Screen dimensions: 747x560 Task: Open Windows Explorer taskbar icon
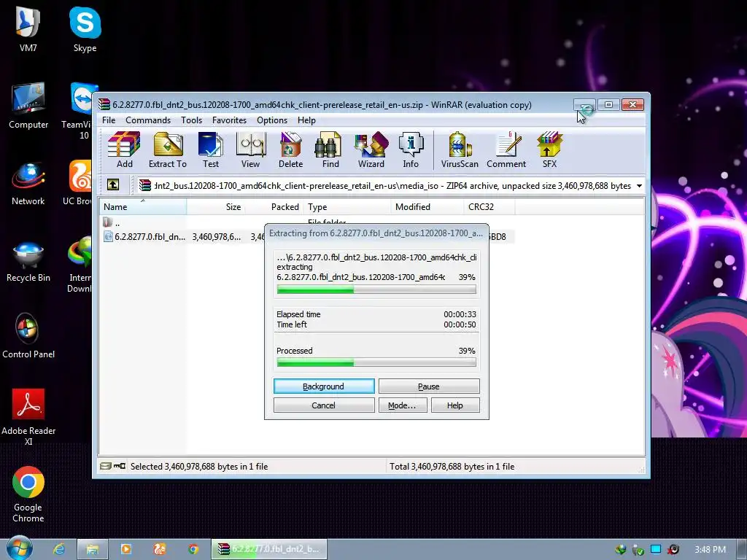93,549
